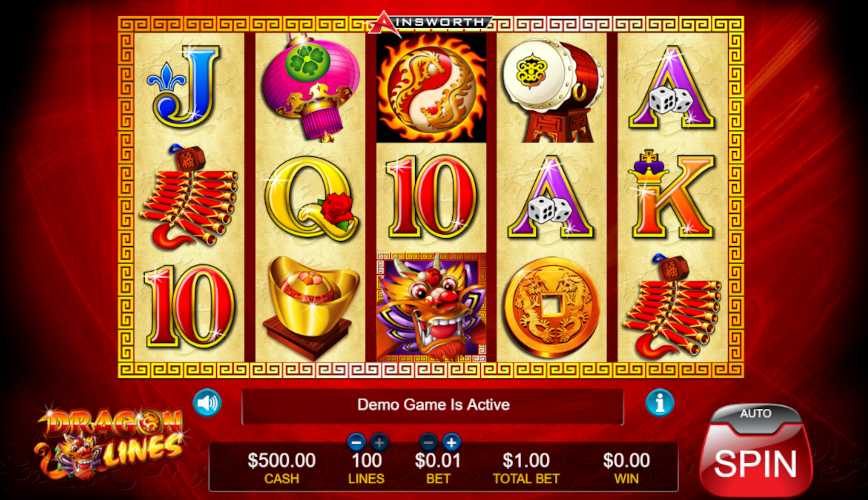Viewport: 868px width, 500px height.
Task: Select the gold ingot symbol
Action: pos(311,306)
